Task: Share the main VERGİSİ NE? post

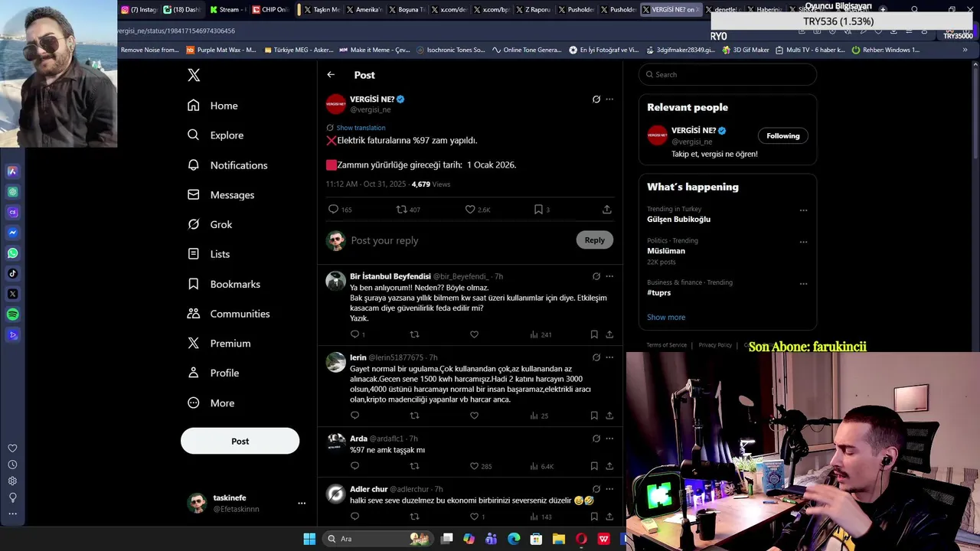Action: [606, 209]
